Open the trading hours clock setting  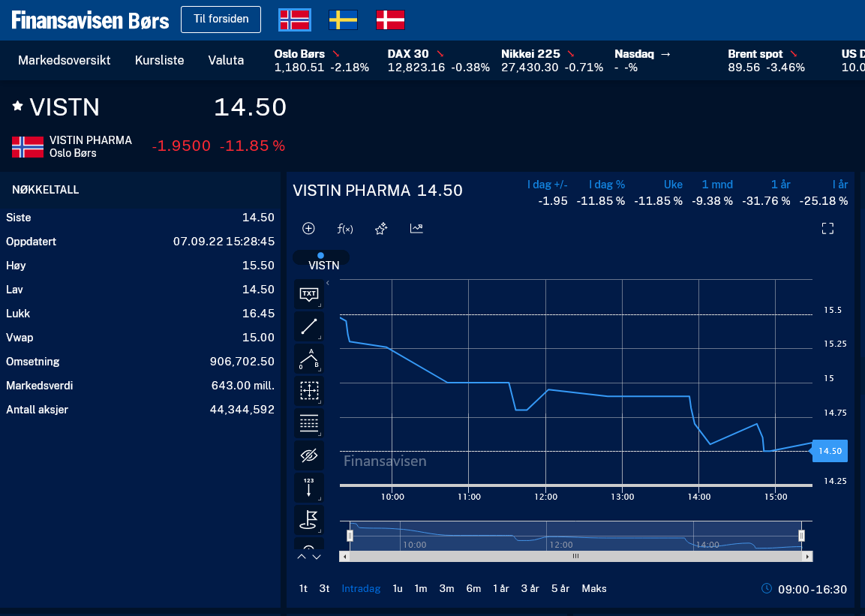pyautogui.click(x=766, y=588)
